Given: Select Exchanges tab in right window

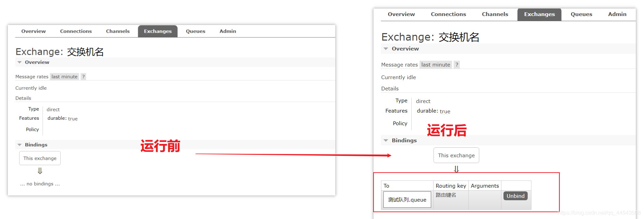Looking at the screenshot, I should [539, 14].
